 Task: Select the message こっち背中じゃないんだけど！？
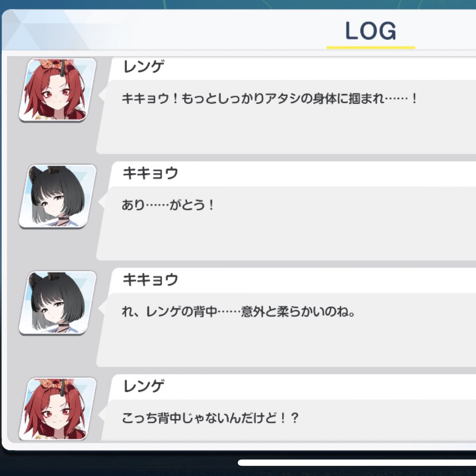[210, 418]
